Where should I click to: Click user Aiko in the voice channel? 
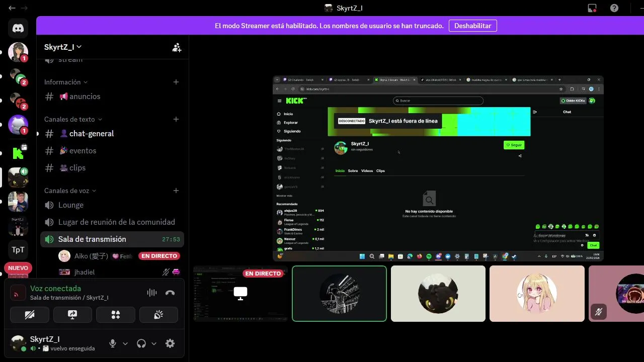tap(91, 256)
